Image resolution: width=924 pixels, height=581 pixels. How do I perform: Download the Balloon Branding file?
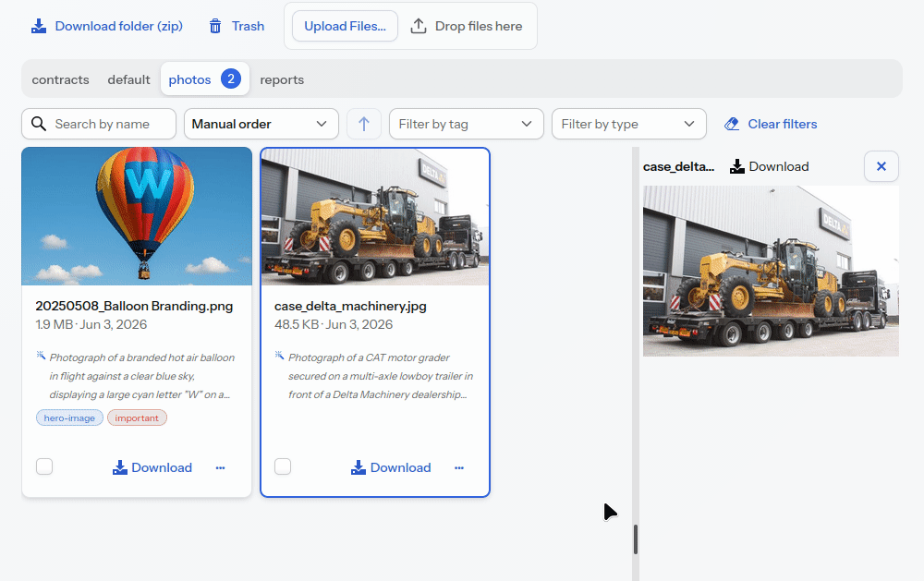tap(152, 467)
